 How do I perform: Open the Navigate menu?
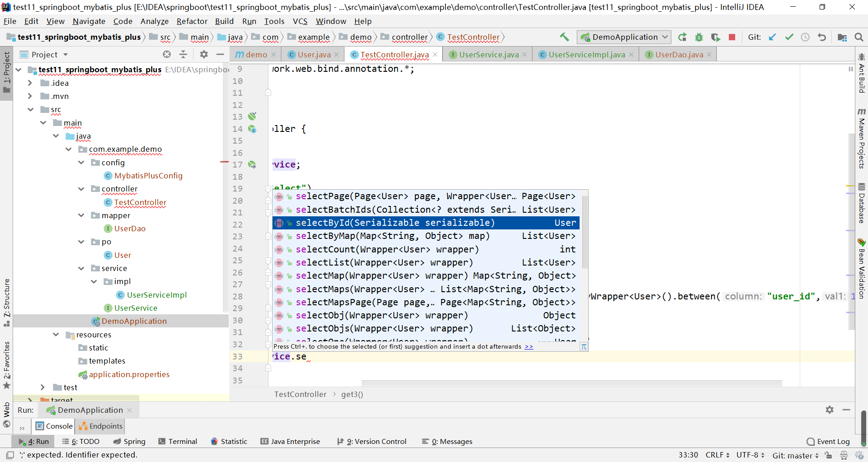pos(89,21)
